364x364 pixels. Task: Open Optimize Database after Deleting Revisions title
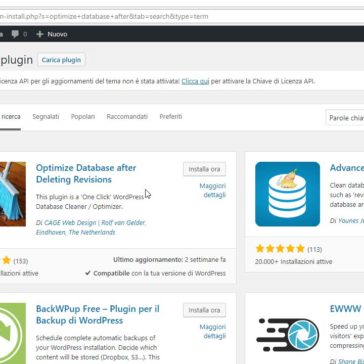coord(86,174)
